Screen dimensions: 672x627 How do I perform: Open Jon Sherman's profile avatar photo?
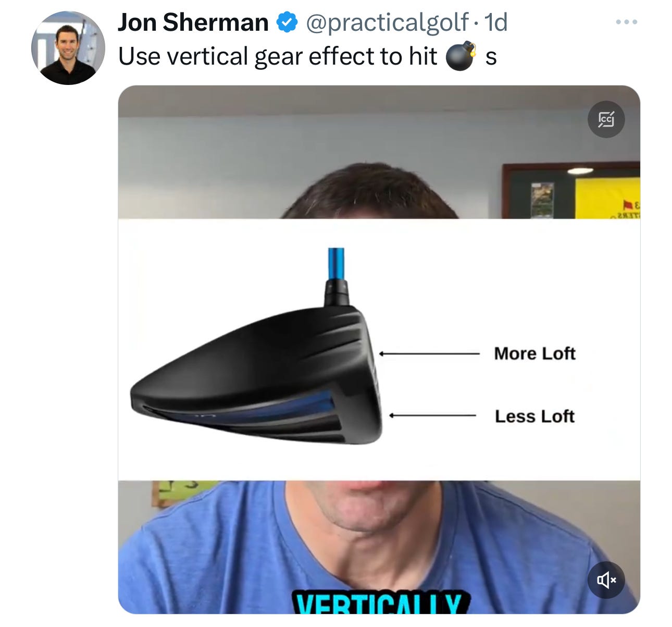click(68, 48)
